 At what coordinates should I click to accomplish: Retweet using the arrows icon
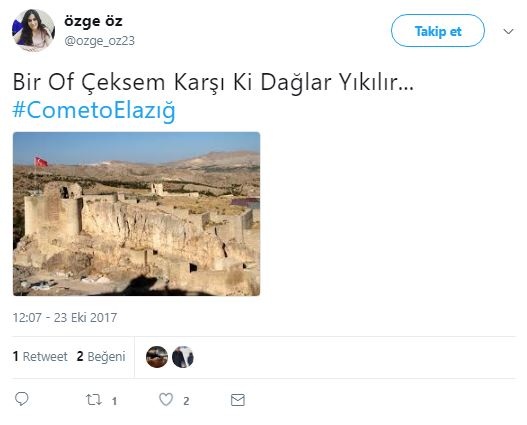(x=93, y=400)
